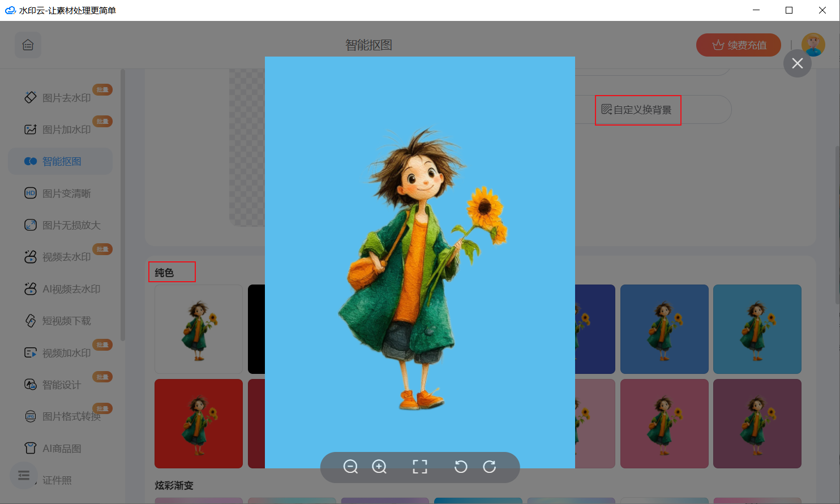Open 智能设计 in sidebar

coord(61,385)
